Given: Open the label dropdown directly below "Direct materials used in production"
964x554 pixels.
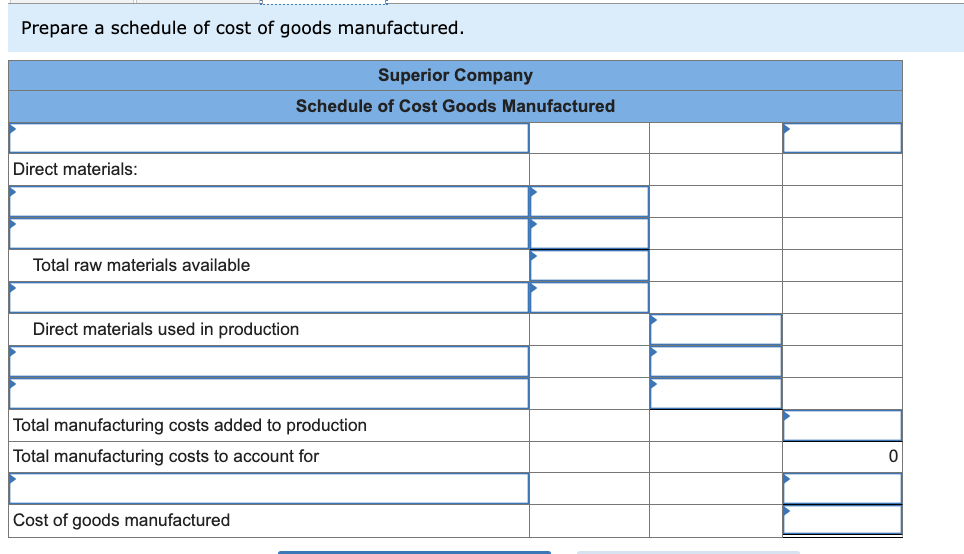Looking at the screenshot, I should 269,362.
